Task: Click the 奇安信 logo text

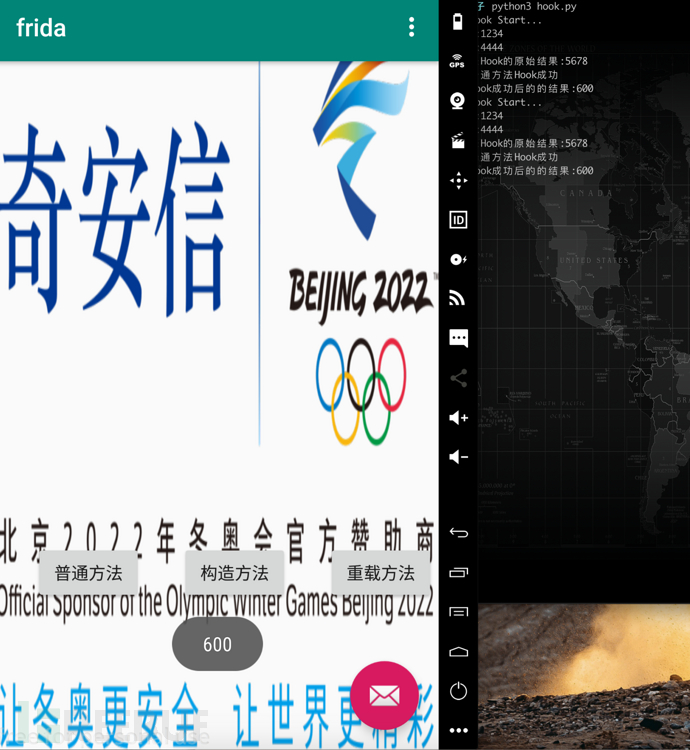Action: point(115,218)
